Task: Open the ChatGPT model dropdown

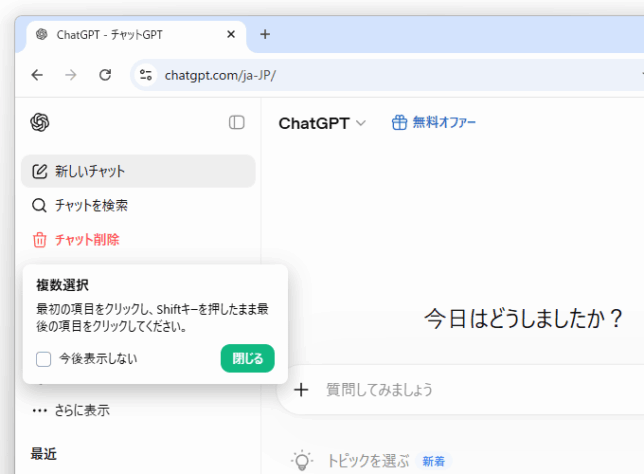Action: pos(322,123)
